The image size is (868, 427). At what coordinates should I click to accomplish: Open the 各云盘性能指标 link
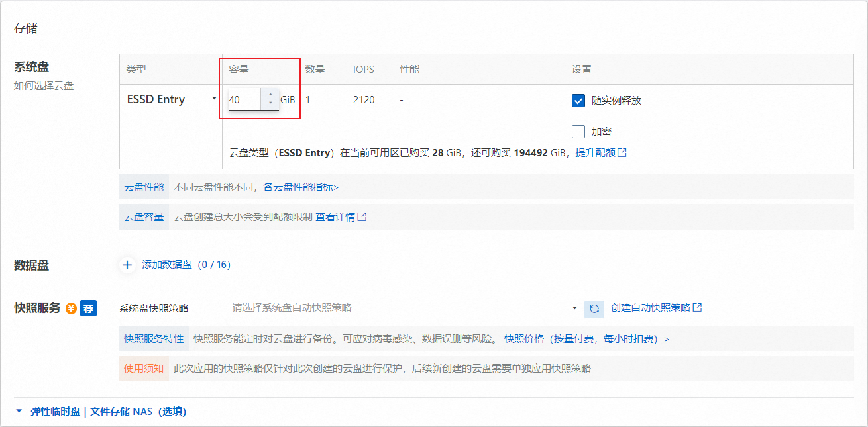300,187
